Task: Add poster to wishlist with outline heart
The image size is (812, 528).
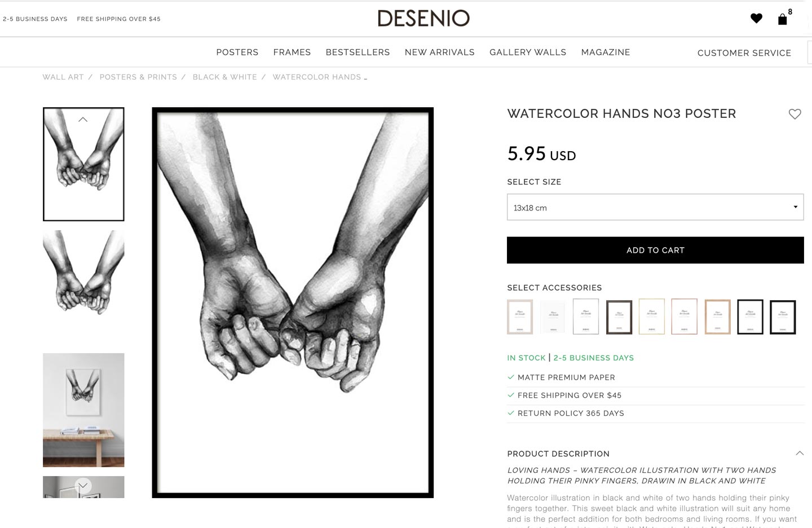Action: (795, 114)
